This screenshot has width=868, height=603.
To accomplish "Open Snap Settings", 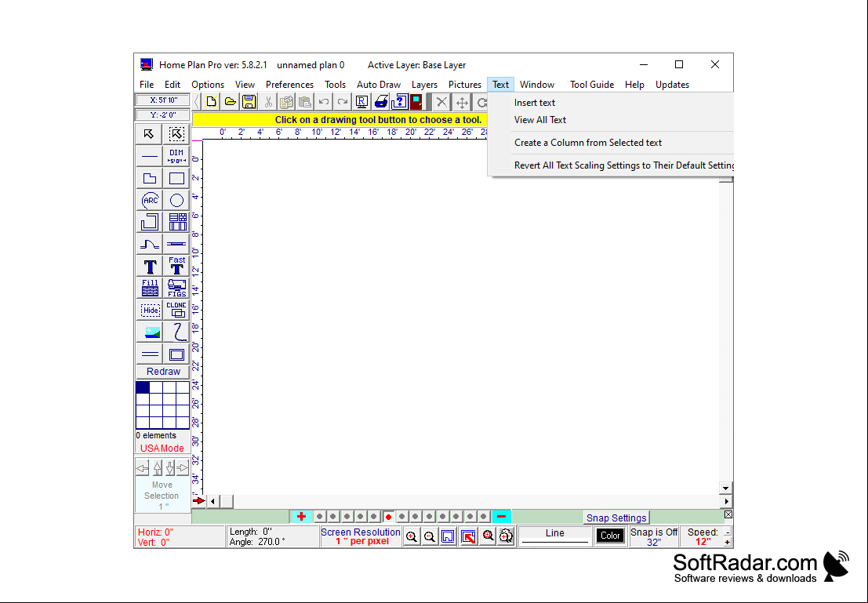I will (x=616, y=518).
